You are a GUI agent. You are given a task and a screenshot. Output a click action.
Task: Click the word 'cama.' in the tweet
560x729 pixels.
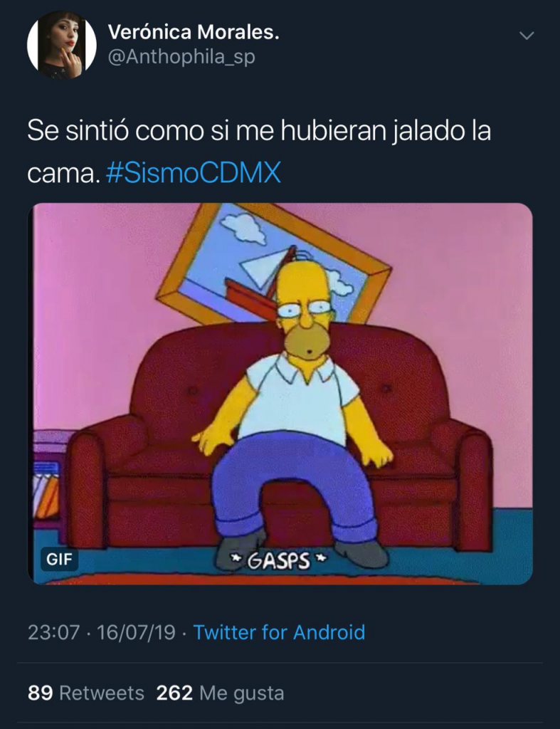[63, 174]
